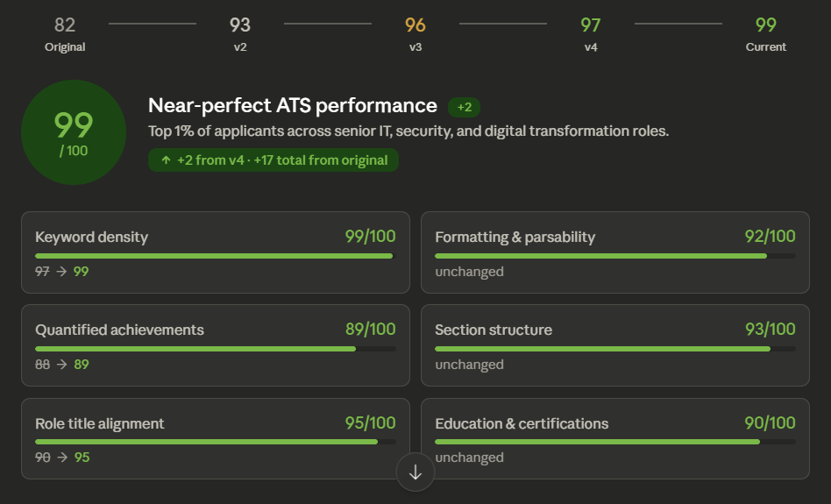Screen dimensions: 831x504
Task: Open the Quantified achievements card
Action: pos(215,345)
